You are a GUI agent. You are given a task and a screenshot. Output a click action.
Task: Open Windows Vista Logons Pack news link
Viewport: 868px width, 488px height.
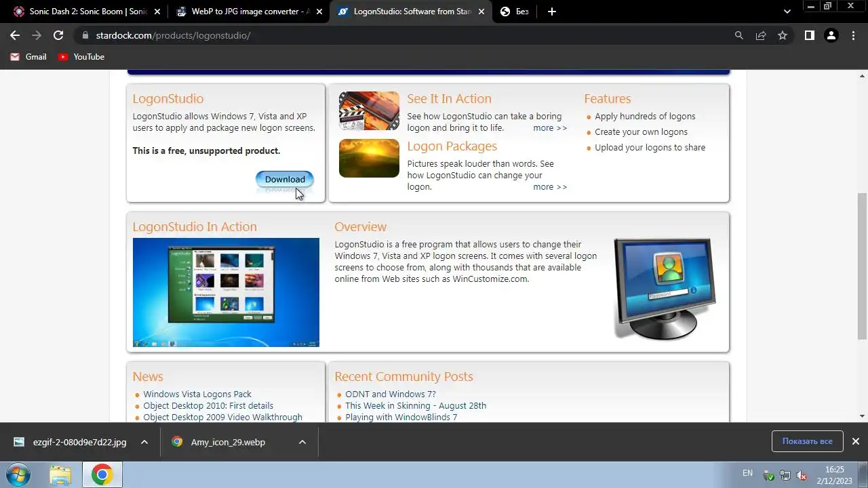pos(197,394)
